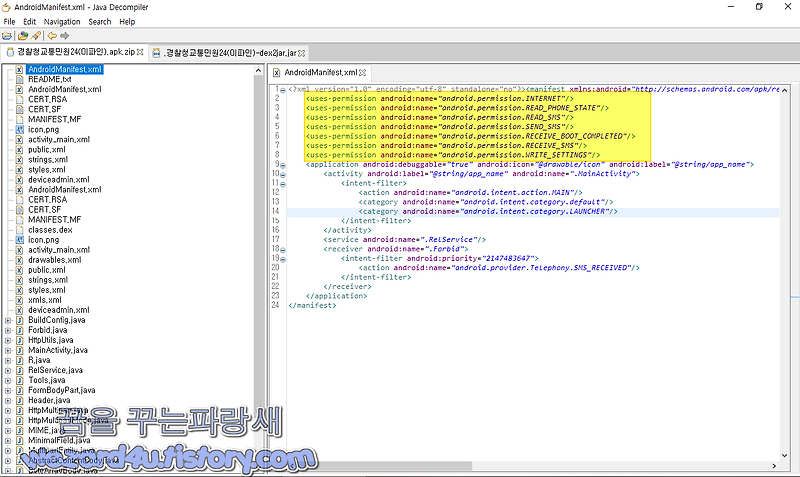Open the File menu
Viewport: 800px width, 477px height.
(9, 22)
